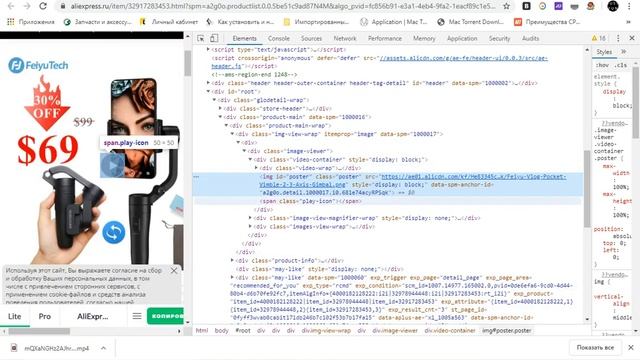This screenshot has width=640, height=360.
Task: Expand the product-info div node
Action: pyautogui.click(x=232, y=260)
